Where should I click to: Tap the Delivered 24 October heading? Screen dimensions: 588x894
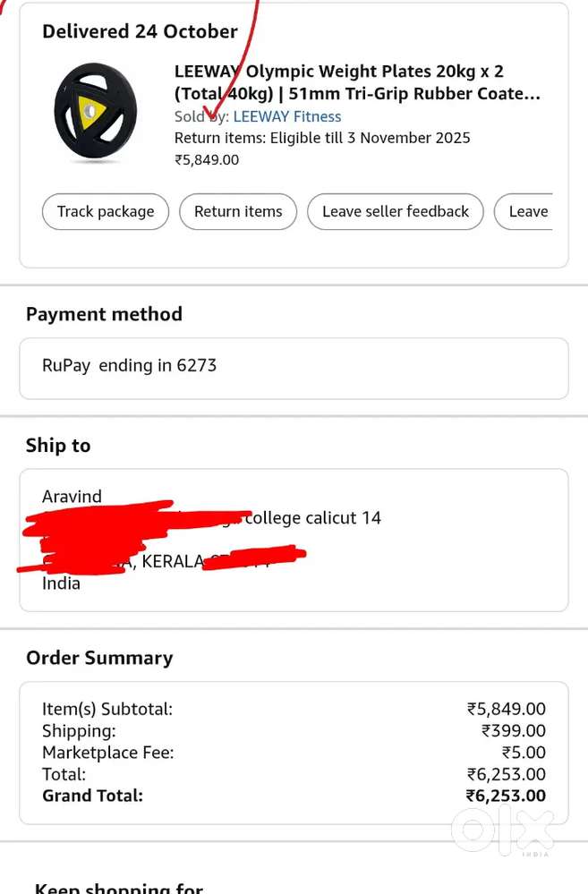(x=140, y=31)
